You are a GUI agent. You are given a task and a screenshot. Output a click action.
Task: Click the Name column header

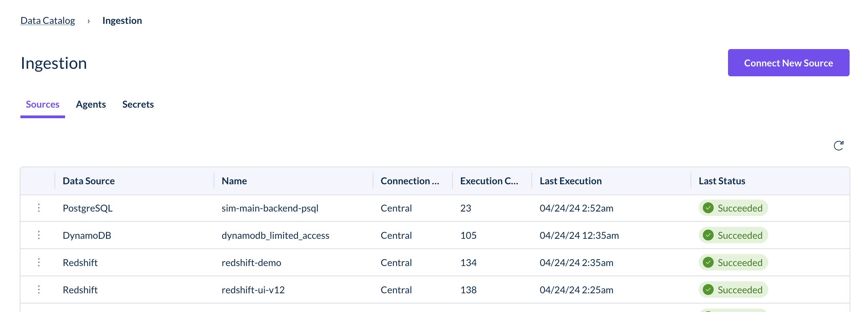[x=234, y=181]
